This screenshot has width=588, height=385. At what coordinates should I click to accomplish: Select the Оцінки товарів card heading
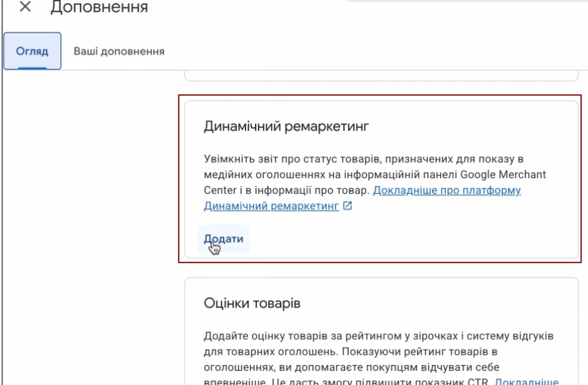[252, 304]
